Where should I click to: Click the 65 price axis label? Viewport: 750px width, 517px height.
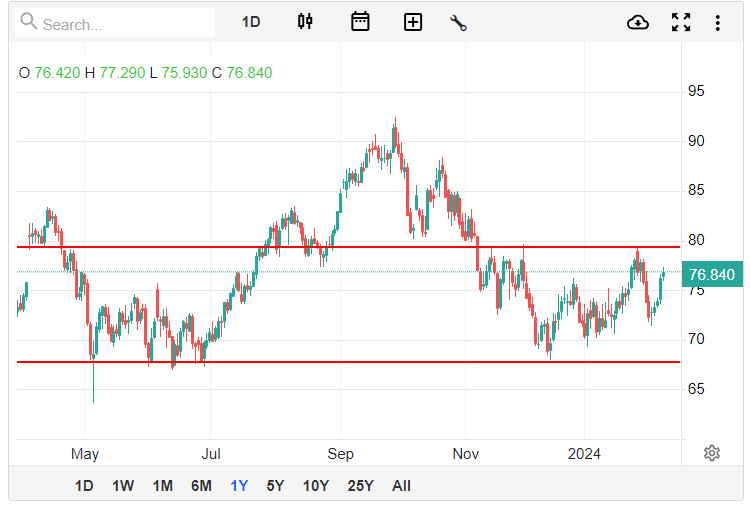[696, 389]
